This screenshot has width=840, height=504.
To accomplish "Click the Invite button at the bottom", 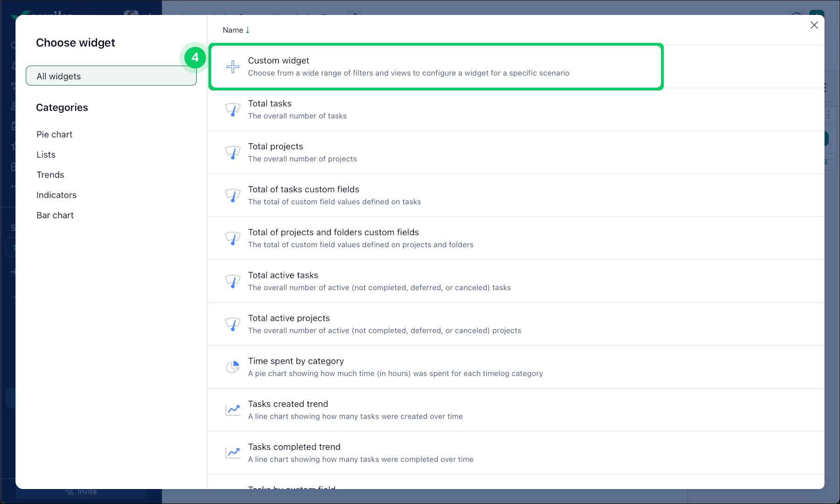I will coord(80,491).
